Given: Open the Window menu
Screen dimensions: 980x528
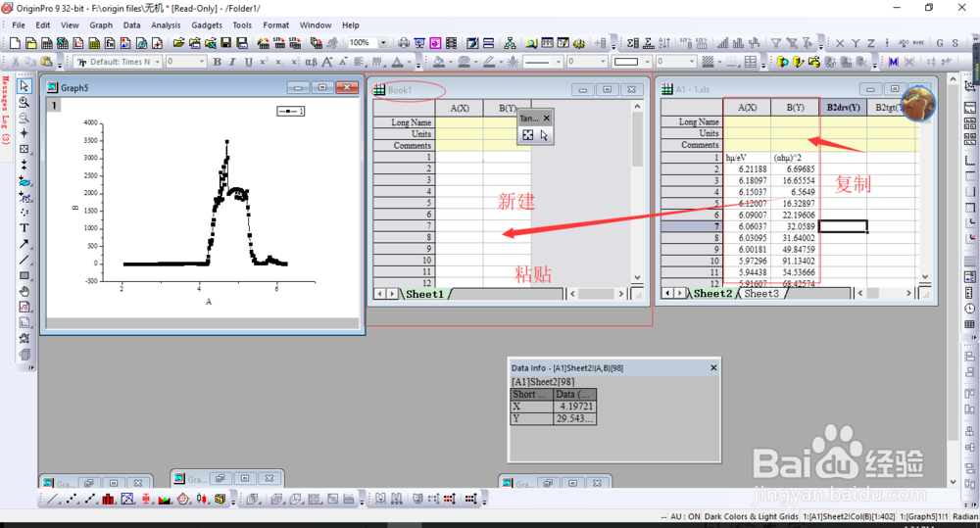Looking at the screenshot, I should pos(315,25).
